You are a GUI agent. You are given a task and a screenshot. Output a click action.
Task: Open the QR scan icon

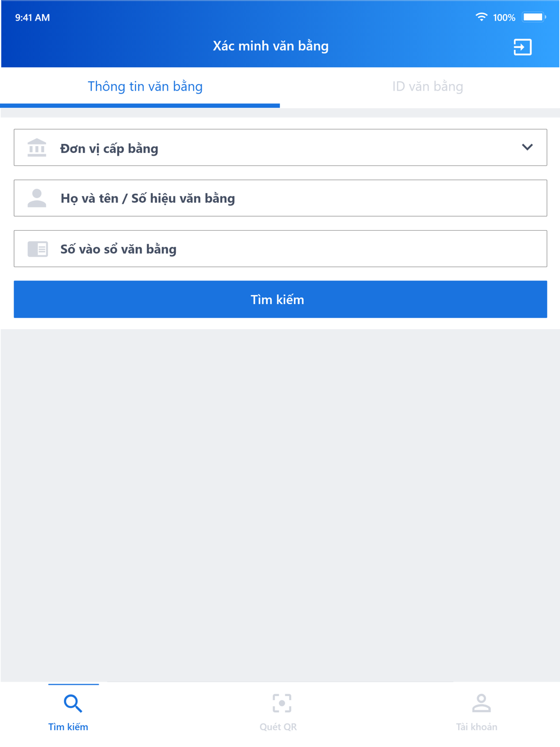tap(282, 703)
